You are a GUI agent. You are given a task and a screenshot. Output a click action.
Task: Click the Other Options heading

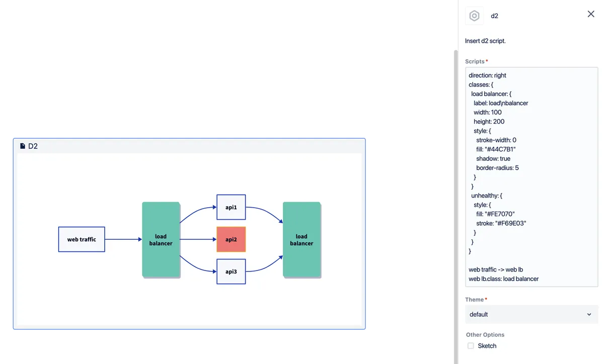tap(485, 335)
